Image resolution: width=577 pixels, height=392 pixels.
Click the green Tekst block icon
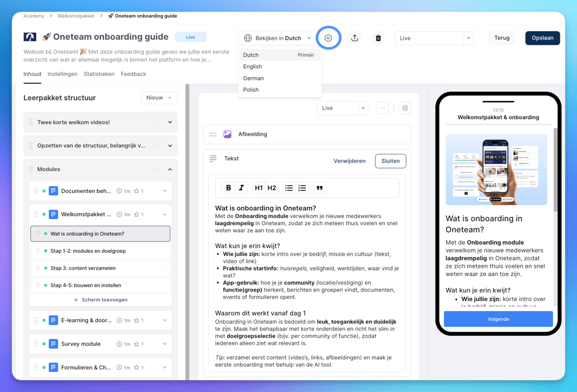click(213, 159)
